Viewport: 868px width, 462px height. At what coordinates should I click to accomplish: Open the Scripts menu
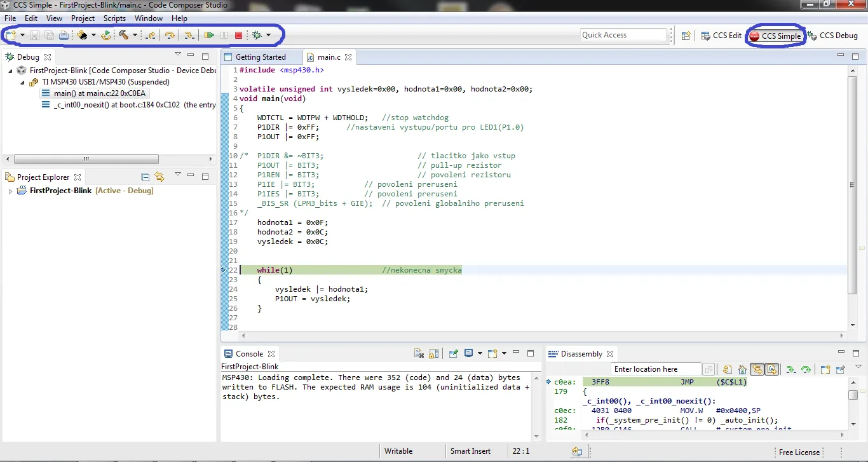pyautogui.click(x=114, y=18)
